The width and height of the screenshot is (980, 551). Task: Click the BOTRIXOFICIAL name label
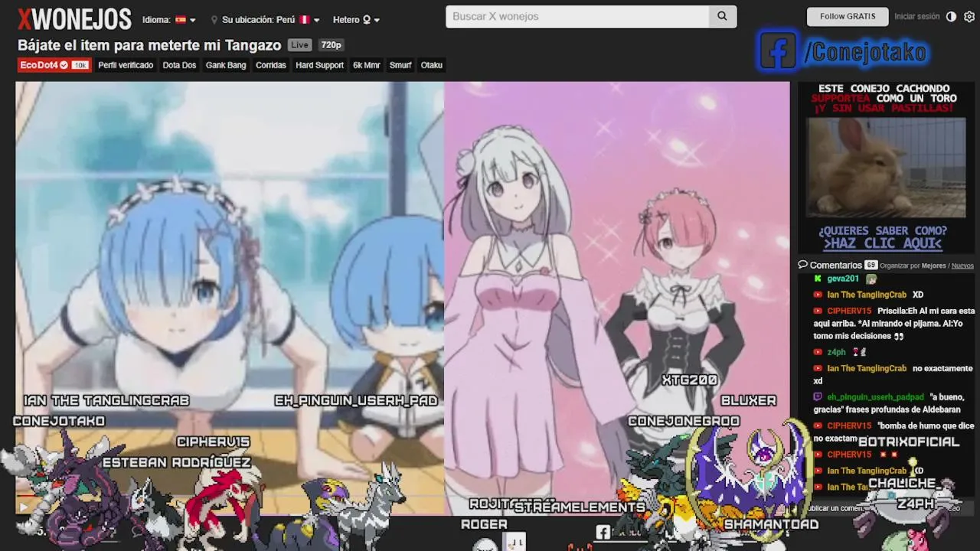click(x=909, y=442)
